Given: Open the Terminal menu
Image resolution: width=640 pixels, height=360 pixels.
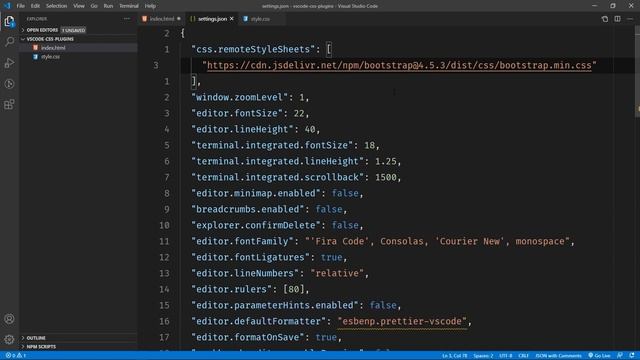Looking at the screenshot, I should click(x=129, y=6).
